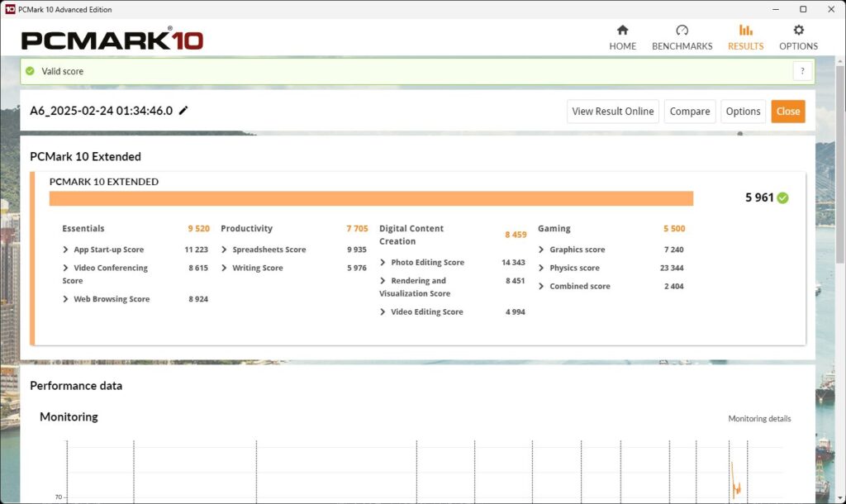Click the question mark help icon

point(802,71)
